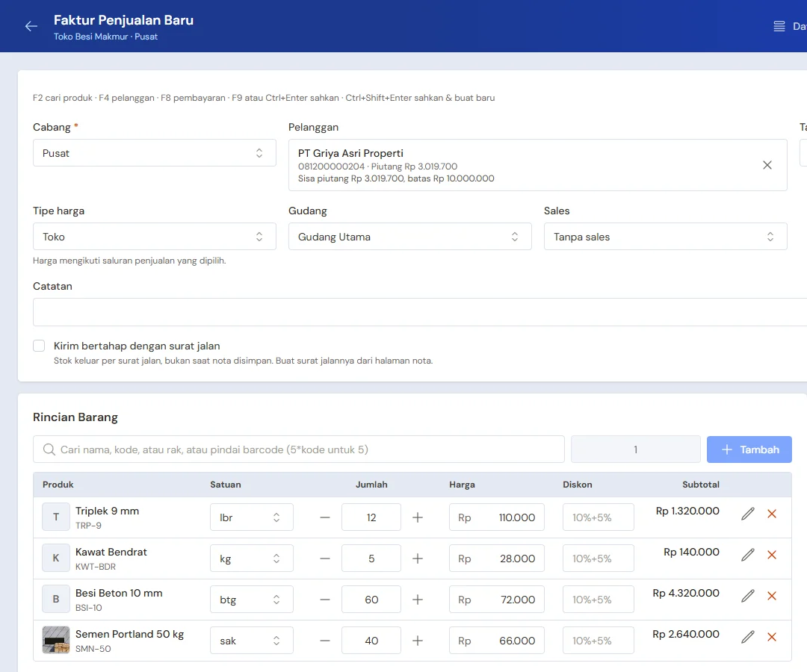Remove the Semen Portland 50 kg row
Viewport: 807px width, 672px height.
[771, 637]
